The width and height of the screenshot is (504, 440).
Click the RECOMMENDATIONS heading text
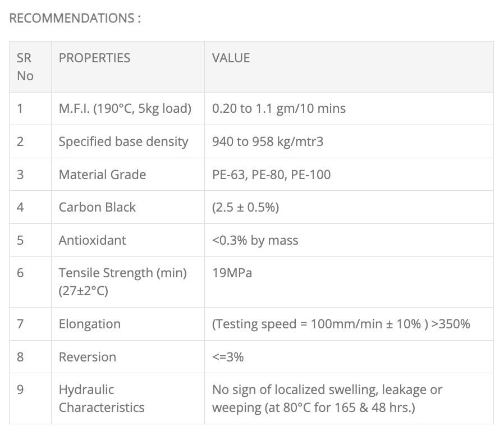[x=75, y=18]
